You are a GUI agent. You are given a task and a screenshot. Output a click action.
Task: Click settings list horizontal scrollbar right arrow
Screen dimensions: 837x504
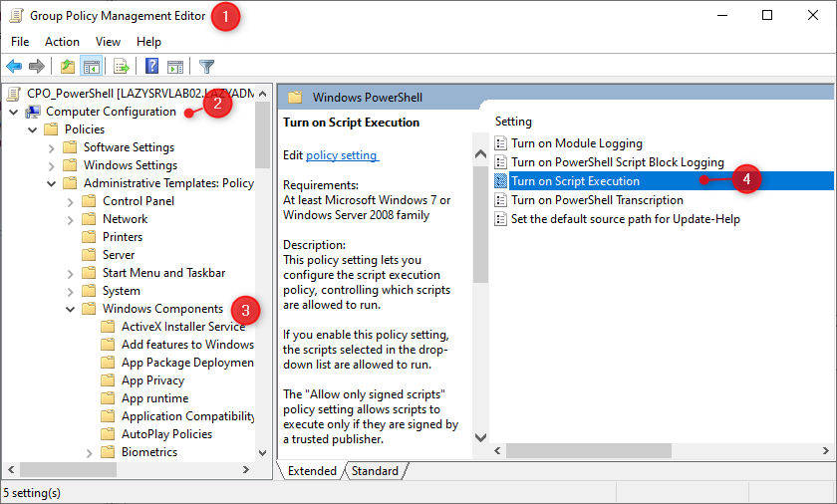tap(826, 450)
